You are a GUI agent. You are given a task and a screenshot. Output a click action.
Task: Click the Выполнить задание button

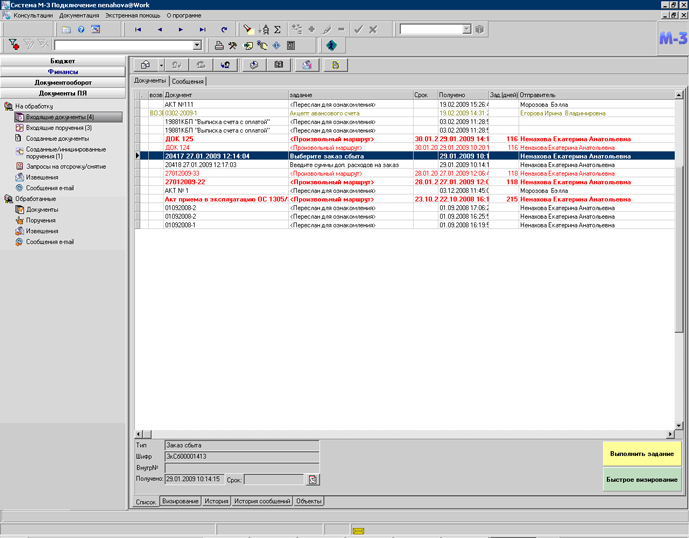pyautogui.click(x=642, y=454)
